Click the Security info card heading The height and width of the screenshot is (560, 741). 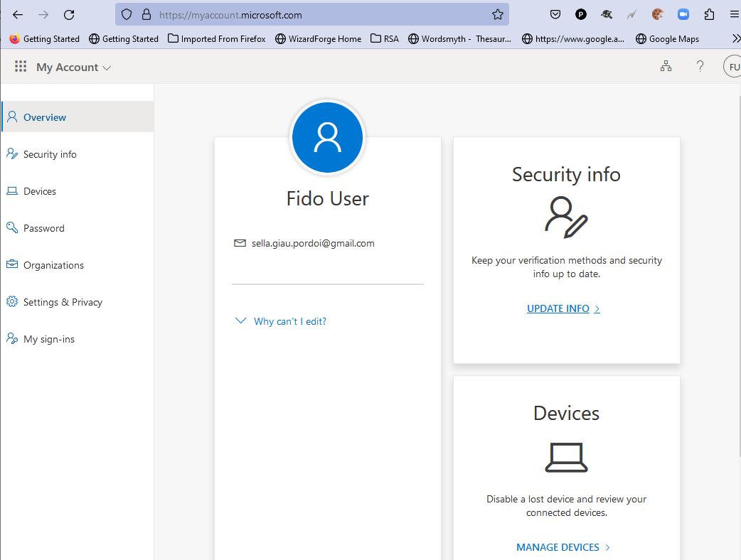[x=566, y=174]
